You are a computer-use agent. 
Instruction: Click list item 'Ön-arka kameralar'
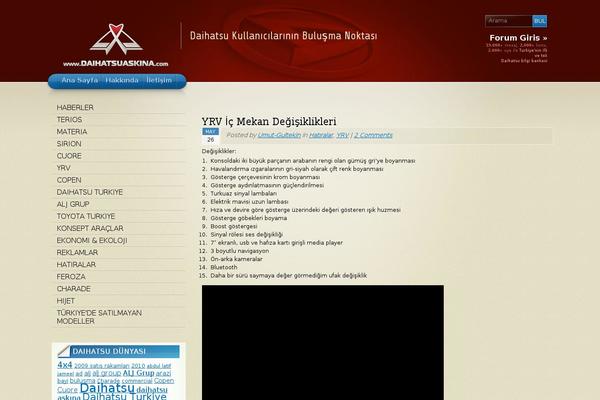click(x=236, y=259)
